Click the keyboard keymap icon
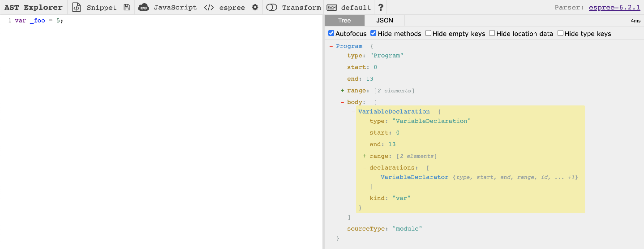This screenshot has width=644, height=249. tap(331, 7)
